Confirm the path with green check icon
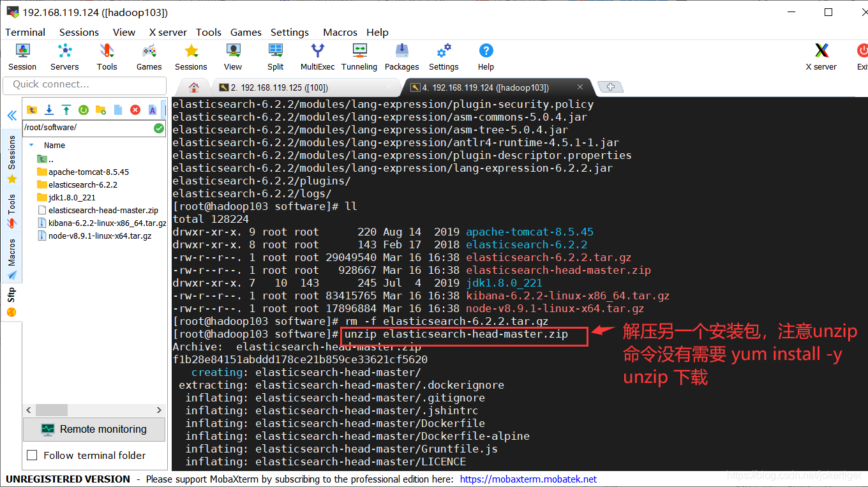 (x=159, y=128)
